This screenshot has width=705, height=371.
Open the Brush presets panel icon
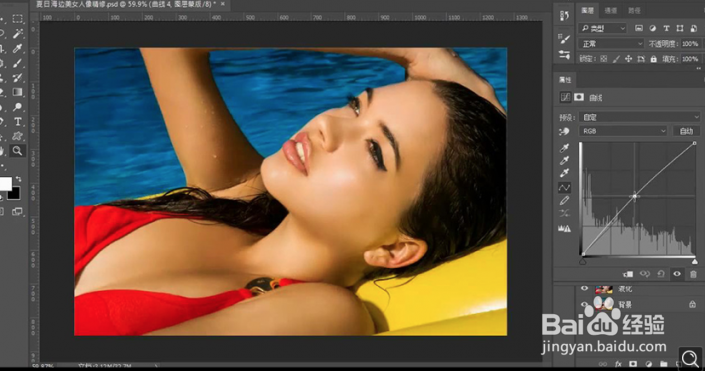tap(564, 55)
